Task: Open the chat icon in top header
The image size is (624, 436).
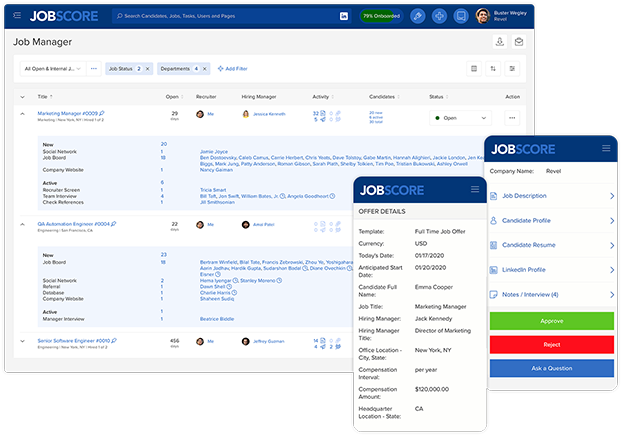Action: 461,16
